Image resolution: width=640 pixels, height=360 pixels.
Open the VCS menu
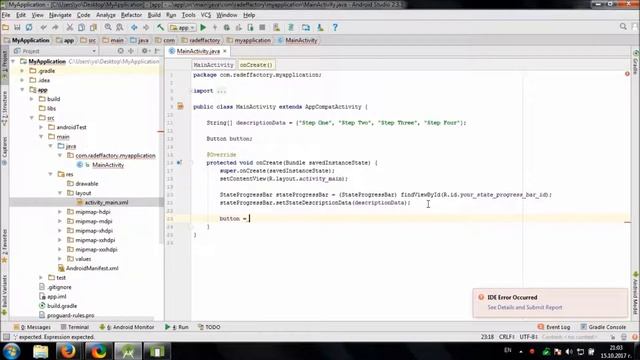click(x=206, y=15)
